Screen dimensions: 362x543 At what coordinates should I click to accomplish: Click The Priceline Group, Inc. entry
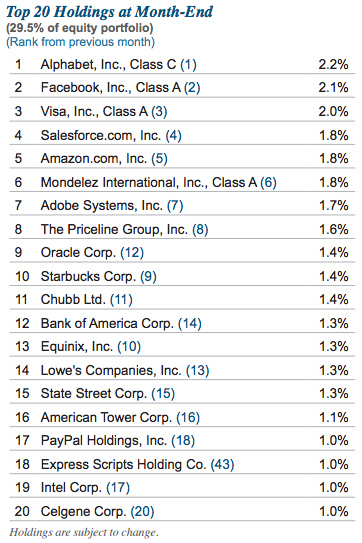click(114, 229)
